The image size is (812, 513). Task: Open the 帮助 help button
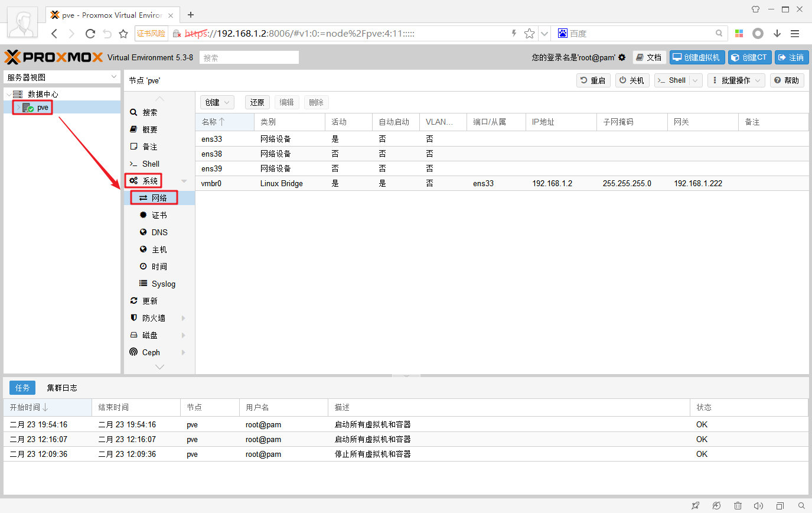coord(787,80)
